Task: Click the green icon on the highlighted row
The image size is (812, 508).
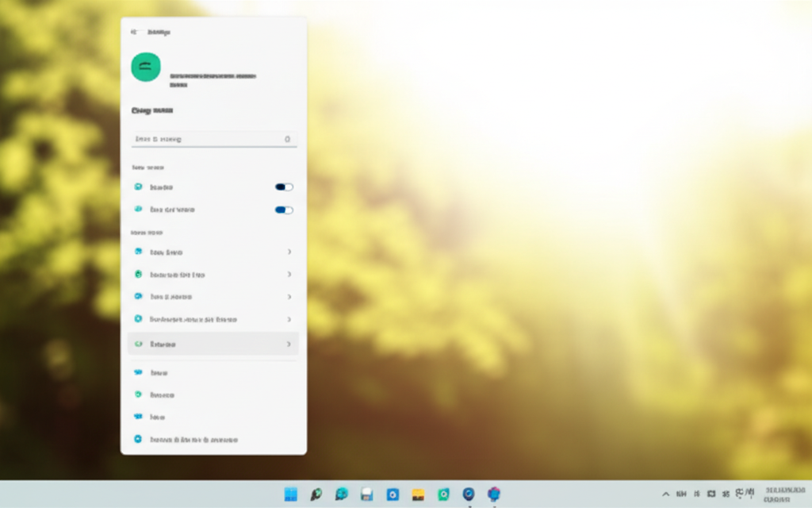Action: coord(138,344)
